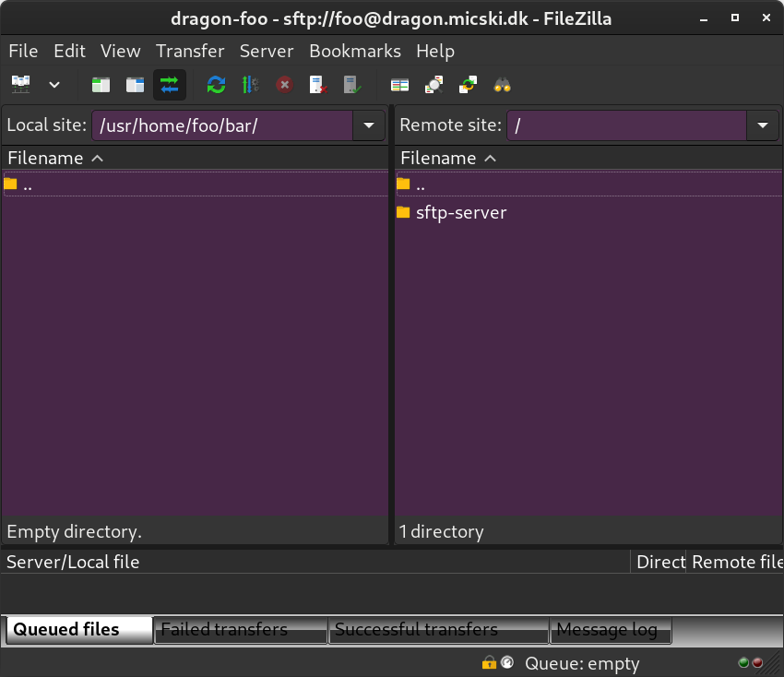Reconnect to the last used server
The image size is (784, 677).
pos(352,85)
